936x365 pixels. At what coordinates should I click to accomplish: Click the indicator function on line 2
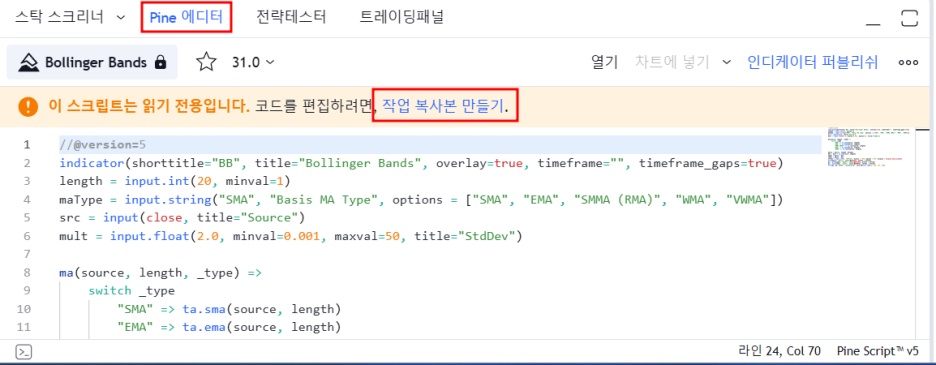coord(92,163)
